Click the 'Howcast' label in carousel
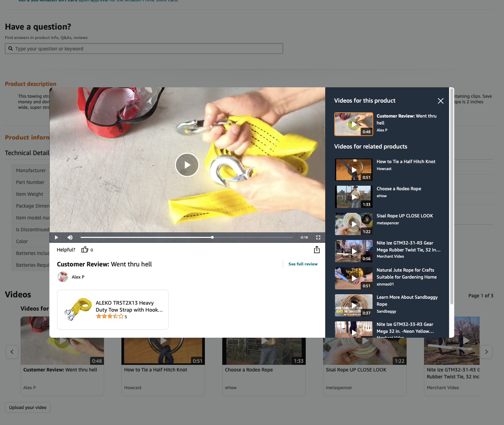This screenshot has width=504, height=425. coord(133,388)
